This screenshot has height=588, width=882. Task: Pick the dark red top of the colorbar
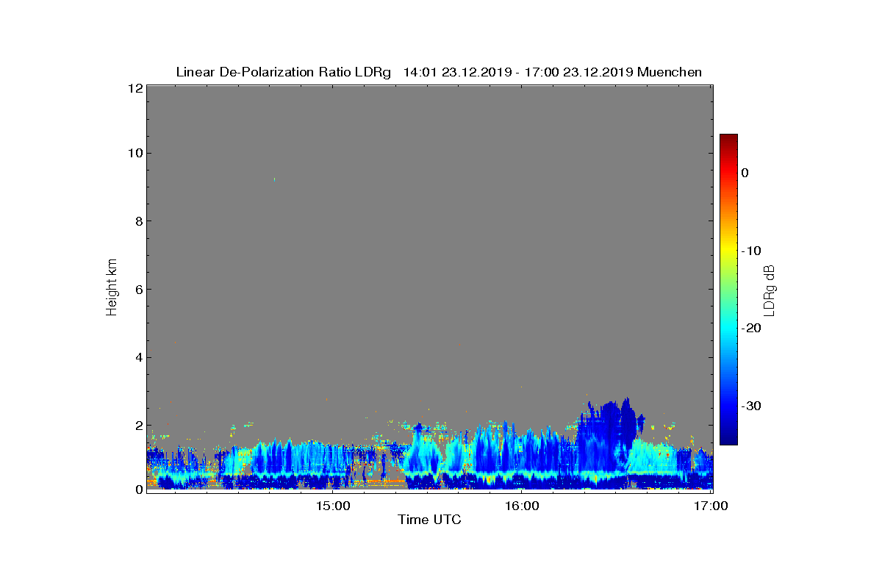point(728,139)
